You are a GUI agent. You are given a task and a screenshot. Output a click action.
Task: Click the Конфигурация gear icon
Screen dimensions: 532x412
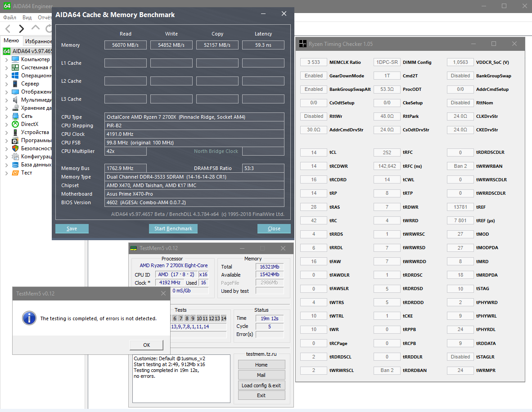click(15, 157)
